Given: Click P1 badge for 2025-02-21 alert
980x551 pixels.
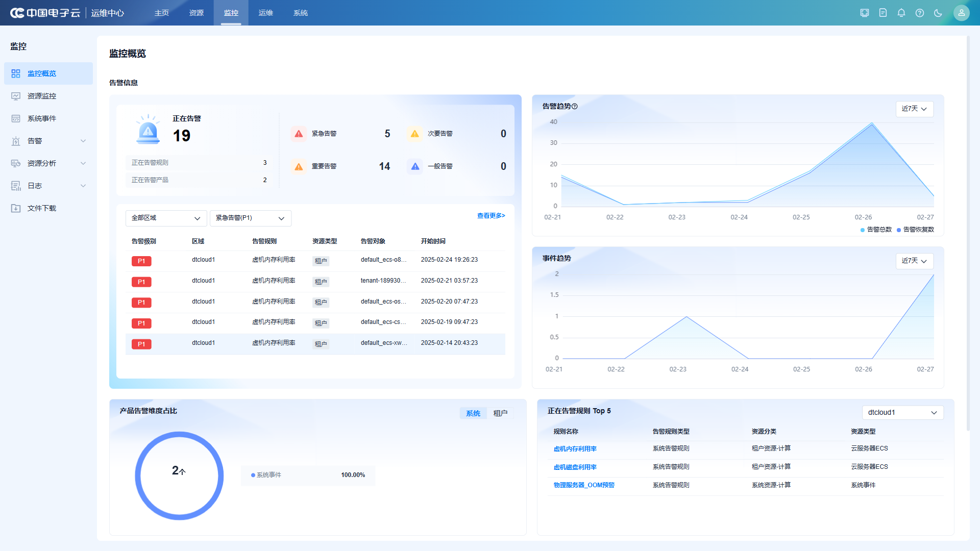Looking at the screenshot, I should click(141, 282).
